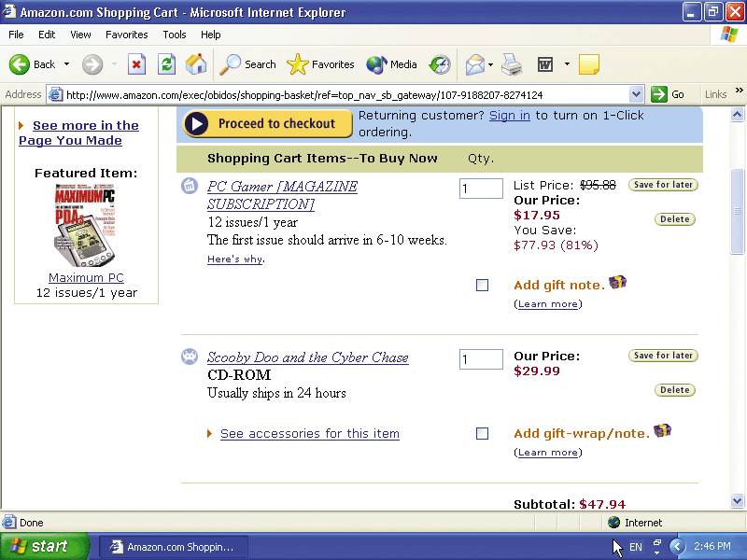Screen dimensions: 747x560
Task: Expand the Links toolbar chevron
Action: [739, 91]
